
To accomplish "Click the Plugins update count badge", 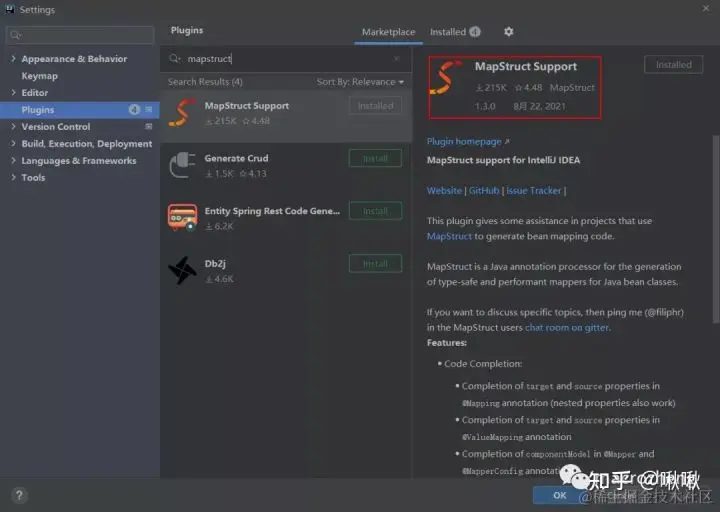I will click(134, 109).
